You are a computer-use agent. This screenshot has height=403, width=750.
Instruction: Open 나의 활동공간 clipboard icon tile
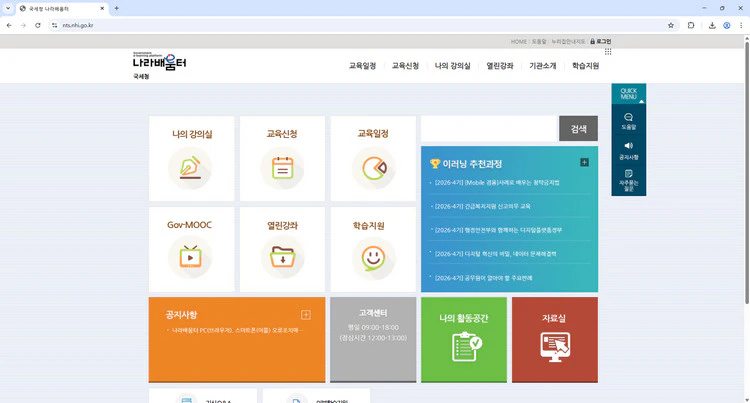(x=464, y=340)
